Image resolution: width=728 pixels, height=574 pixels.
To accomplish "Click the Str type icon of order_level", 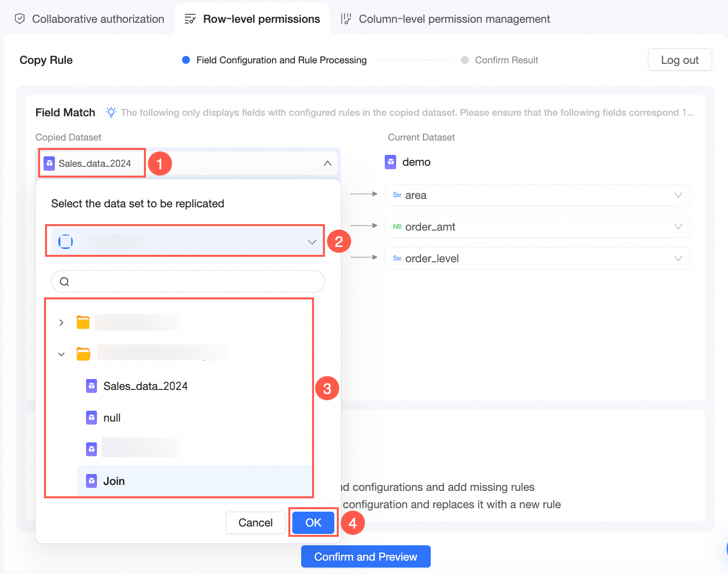I will [x=397, y=258].
